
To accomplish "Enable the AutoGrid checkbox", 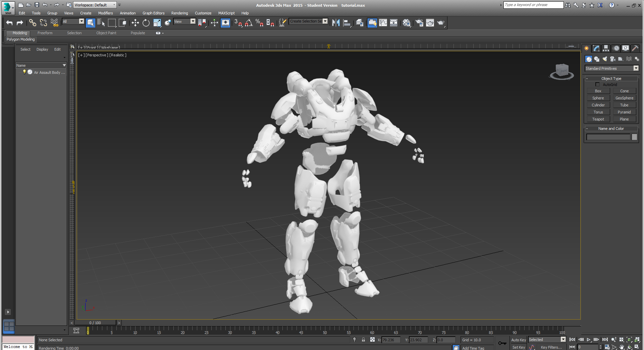I will click(597, 85).
